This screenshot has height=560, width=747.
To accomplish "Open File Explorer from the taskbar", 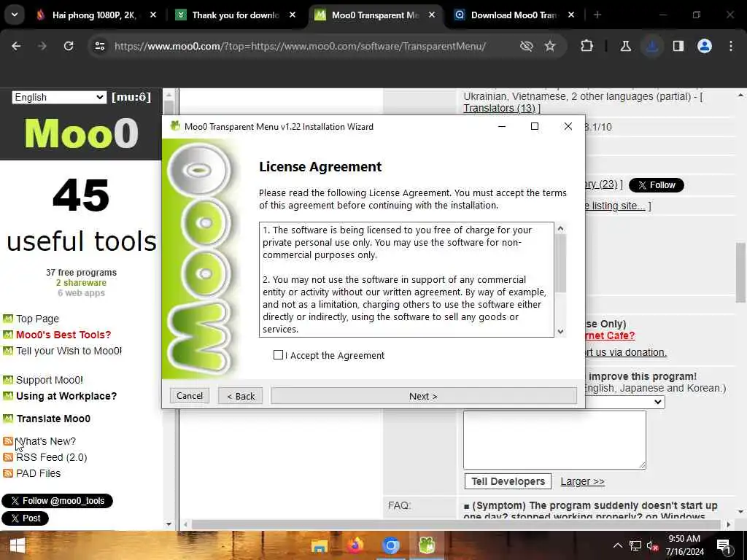I will pos(320,545).
